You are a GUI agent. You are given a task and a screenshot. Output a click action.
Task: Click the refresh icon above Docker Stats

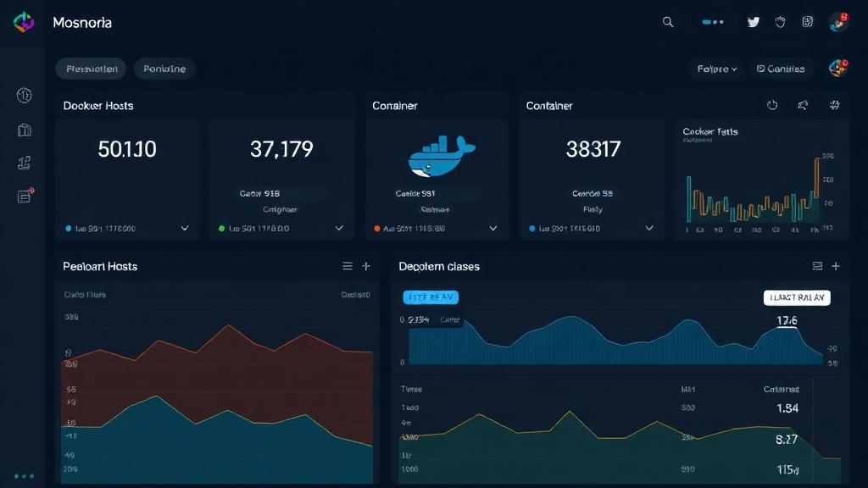coord(772,104)
